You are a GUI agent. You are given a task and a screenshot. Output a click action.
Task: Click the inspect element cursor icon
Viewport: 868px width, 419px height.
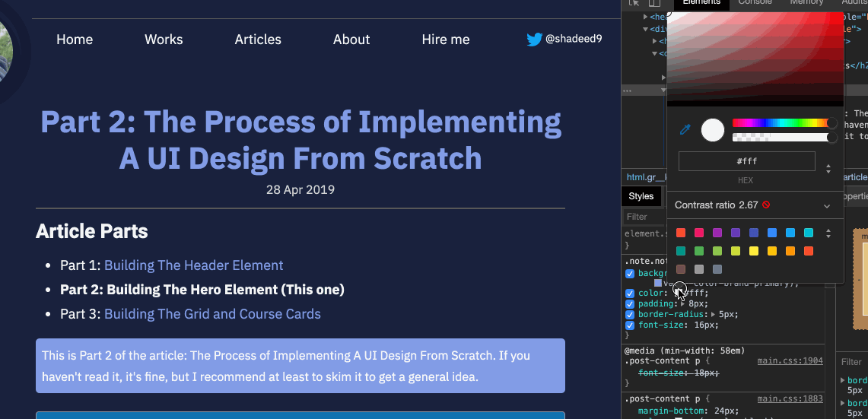pyautogui.click(x=634, y=3)
